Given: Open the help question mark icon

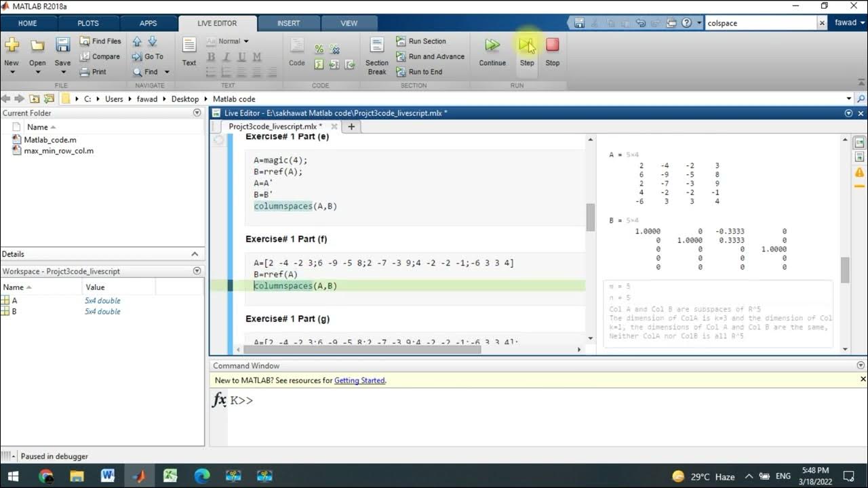Looking at the screenshot, I should 687,23.
